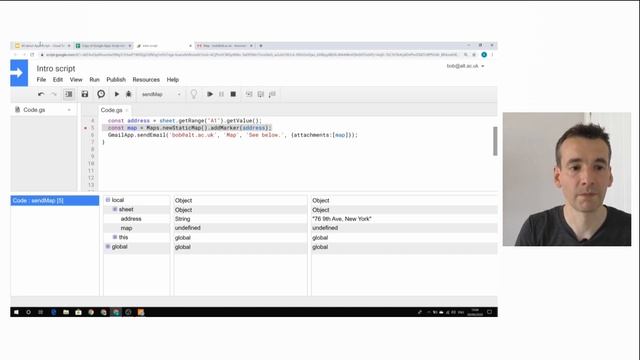Expand the global scope node
The width and height of the screenshot is (640, 360).
[108, 247]
